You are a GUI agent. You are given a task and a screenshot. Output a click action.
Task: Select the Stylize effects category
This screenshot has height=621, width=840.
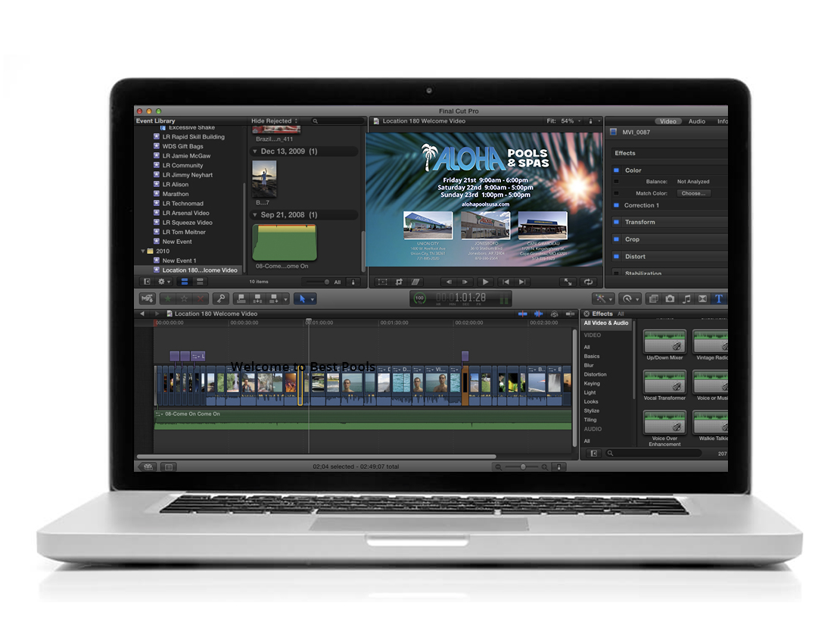coord(592,410)
